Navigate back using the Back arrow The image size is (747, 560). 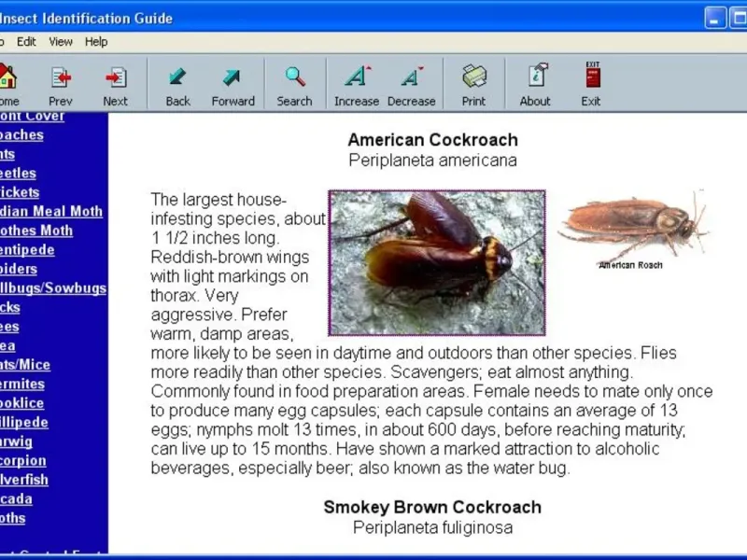click(177, 84)
